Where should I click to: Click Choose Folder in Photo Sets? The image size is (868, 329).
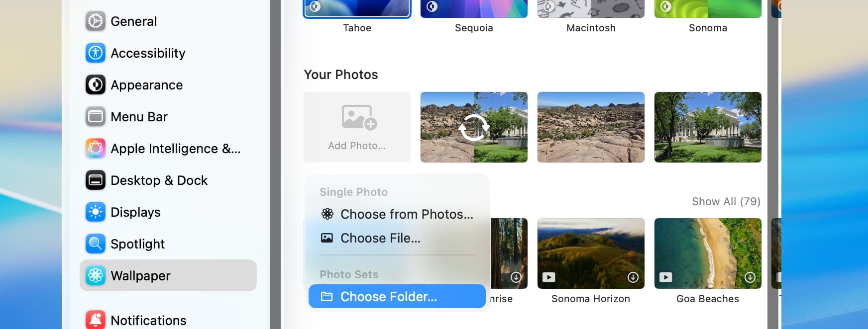(x=397, y=297)
